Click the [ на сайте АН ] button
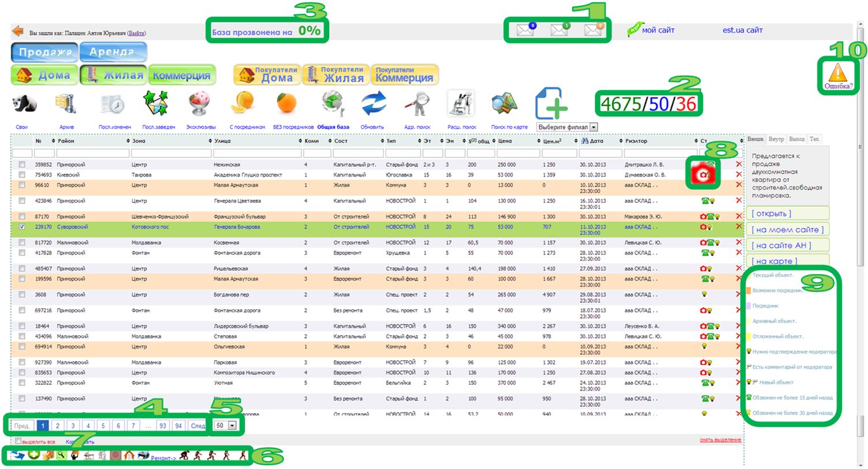 [x=787, y=245]
